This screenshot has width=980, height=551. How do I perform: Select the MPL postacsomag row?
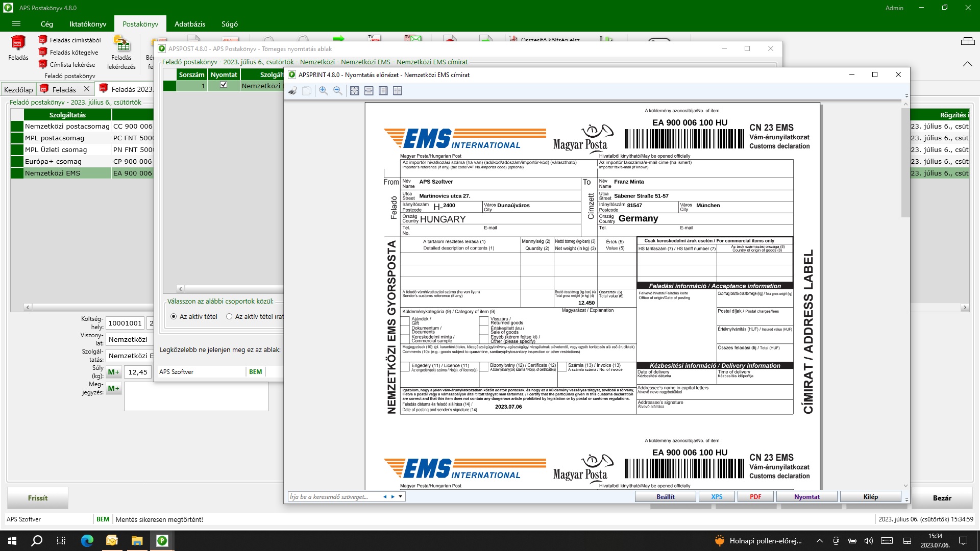tap(82, 138)
